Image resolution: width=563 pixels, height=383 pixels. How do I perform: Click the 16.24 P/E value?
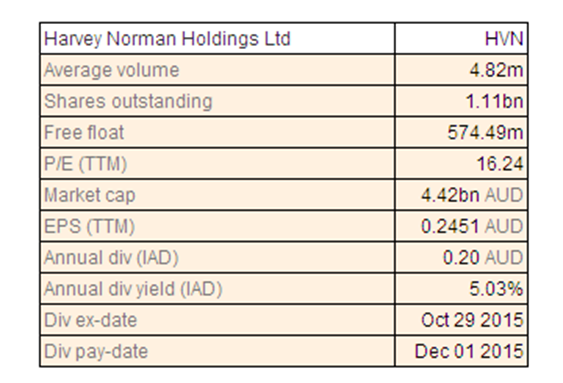point(500,164)
